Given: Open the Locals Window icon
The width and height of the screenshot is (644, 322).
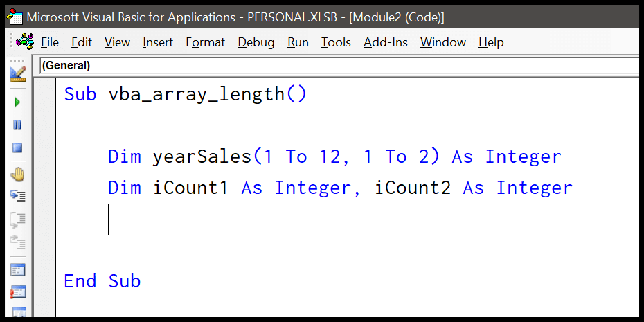Looking at the screenshot, I should [18, 270].
